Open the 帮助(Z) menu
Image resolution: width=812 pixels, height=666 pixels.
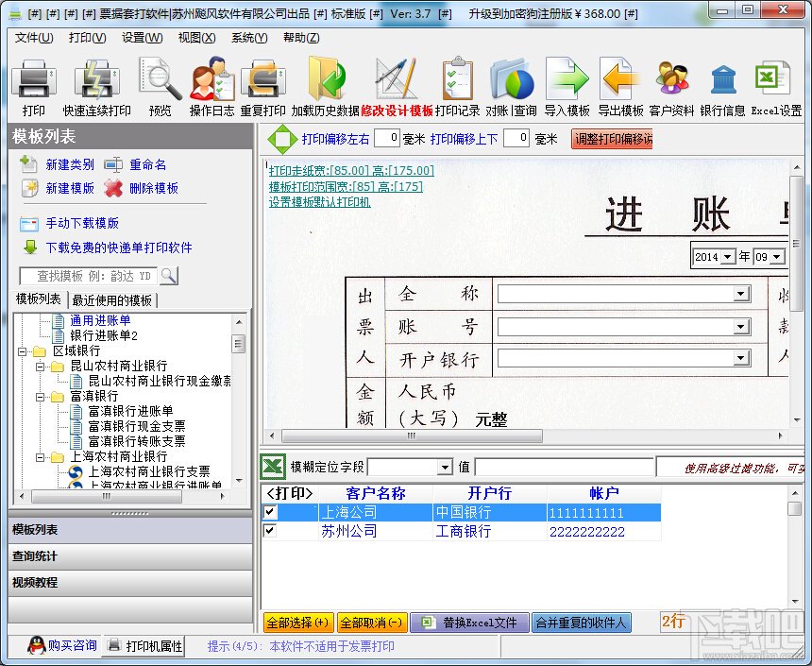point(301,38)
